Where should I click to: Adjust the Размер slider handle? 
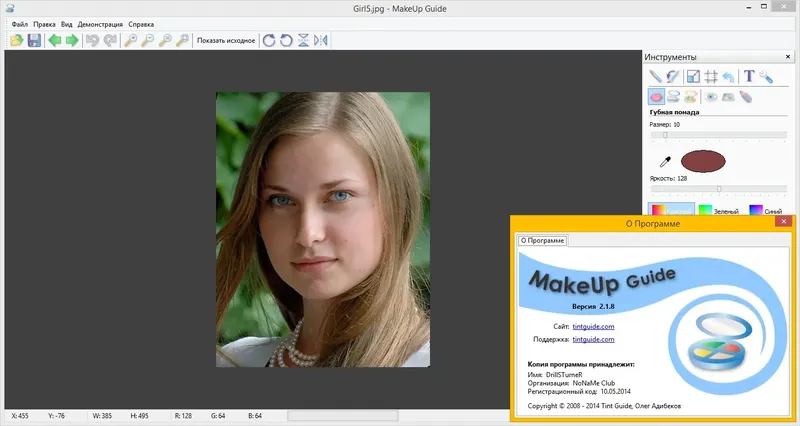coord(665,135)
